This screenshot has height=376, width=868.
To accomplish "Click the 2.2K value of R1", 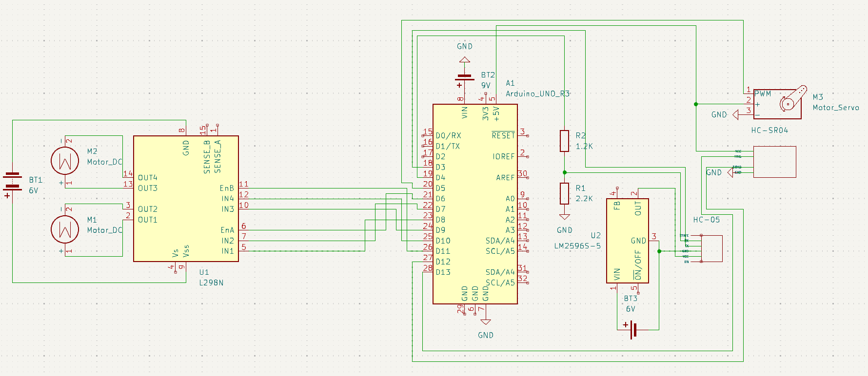I will tap(584, 199).
